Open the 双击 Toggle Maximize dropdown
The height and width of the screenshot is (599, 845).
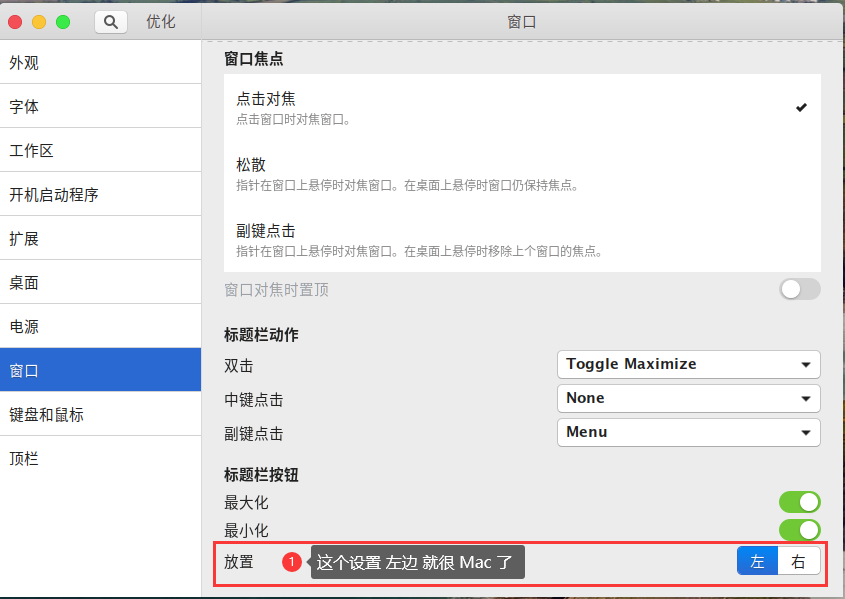(689, 365)
